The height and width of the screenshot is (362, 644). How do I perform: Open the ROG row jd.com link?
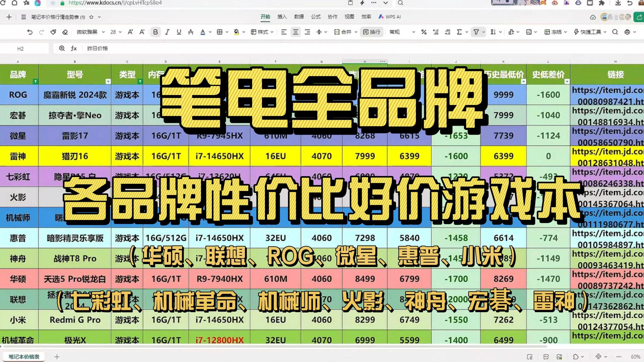coord(608,96)
